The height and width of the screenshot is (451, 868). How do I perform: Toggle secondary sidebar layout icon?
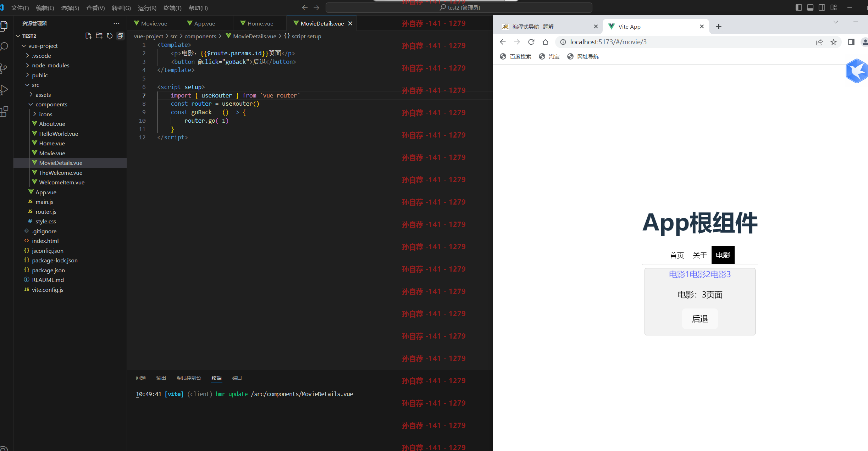point(822,7)
